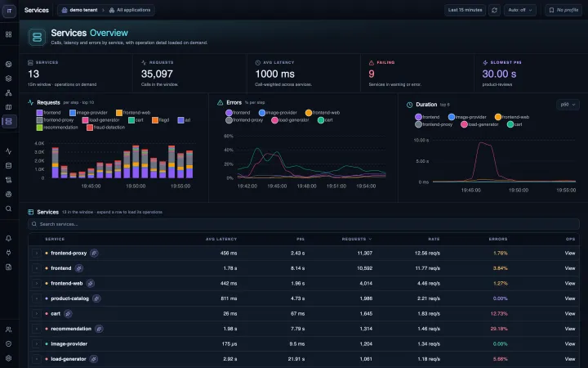Expand the frontend-web service row
The image size is (588, 368).
(x=37, y=284)
